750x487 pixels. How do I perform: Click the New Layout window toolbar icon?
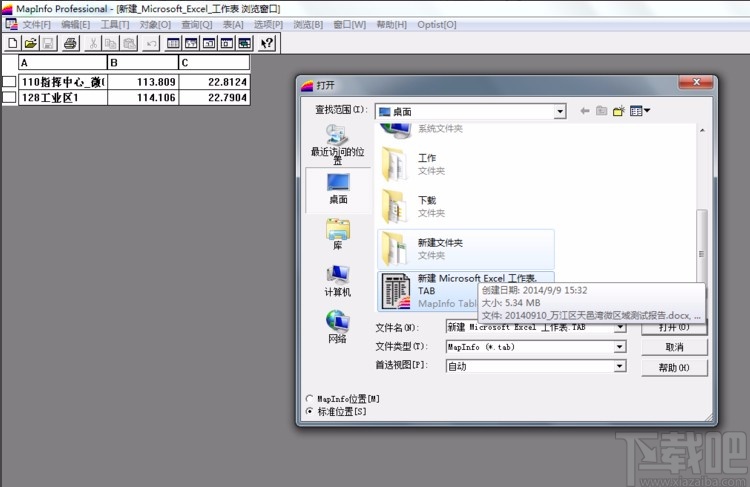(227, 44)
